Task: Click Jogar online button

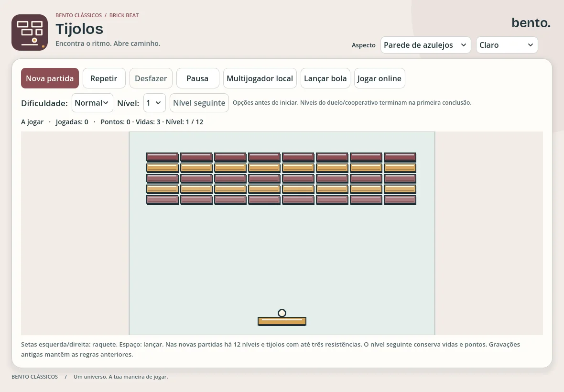Action: [380, 78]
